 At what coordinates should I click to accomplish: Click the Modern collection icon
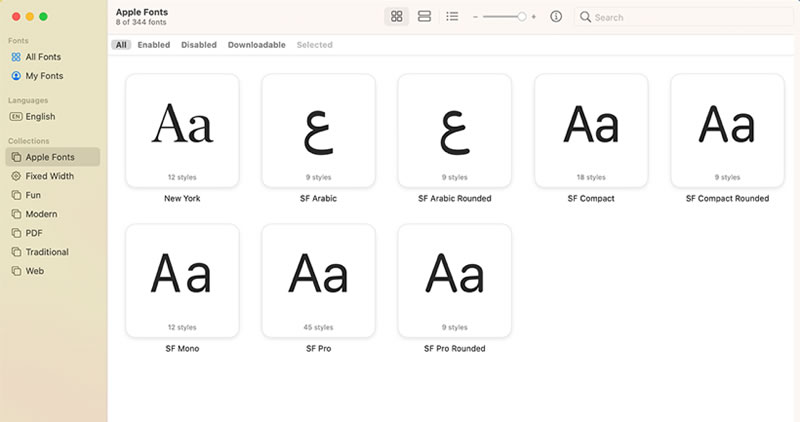16,214
